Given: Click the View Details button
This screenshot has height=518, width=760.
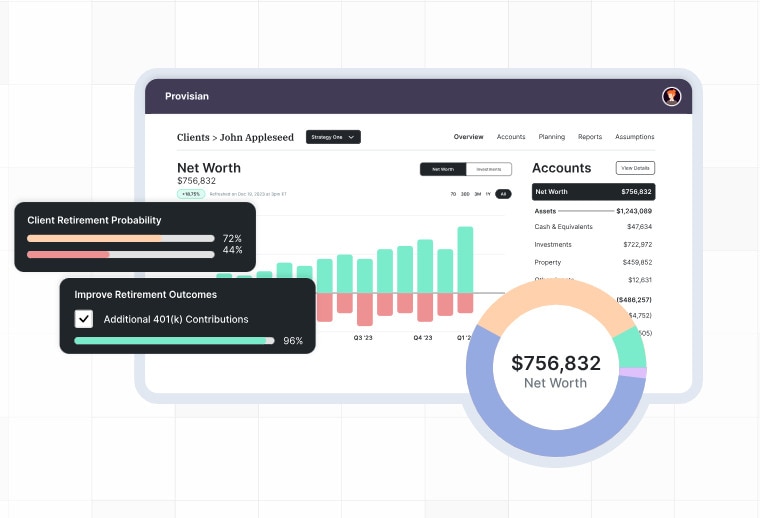Looking at the screenshot, I should (x=635, y=168).
